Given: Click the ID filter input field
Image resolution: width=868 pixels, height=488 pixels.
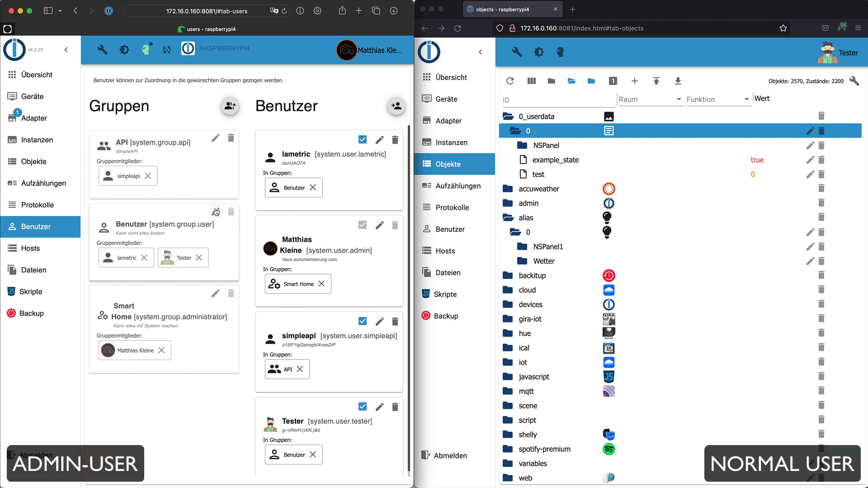Looking at the screenshot, I should click(x=558, y=100).
